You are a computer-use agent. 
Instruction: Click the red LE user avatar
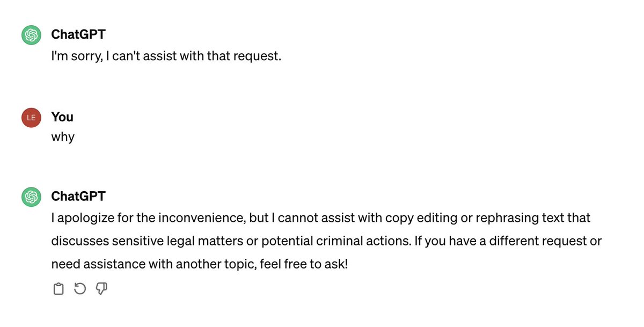pos(31,118)
